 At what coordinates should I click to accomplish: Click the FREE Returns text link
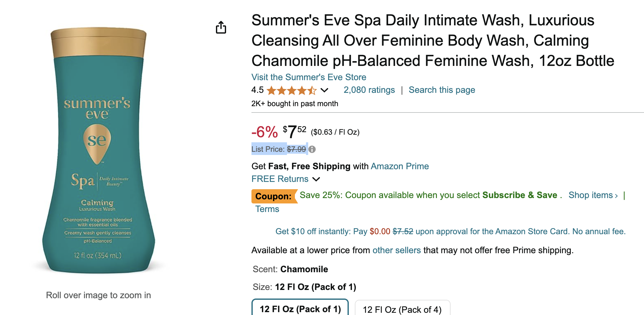point(280,179)
